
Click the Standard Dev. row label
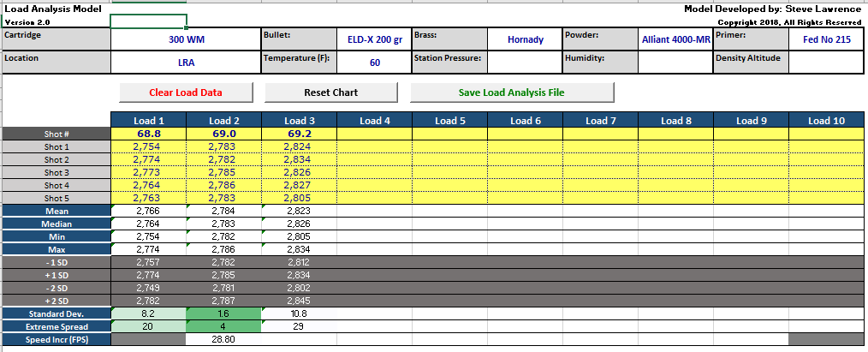tap(57, 313)
